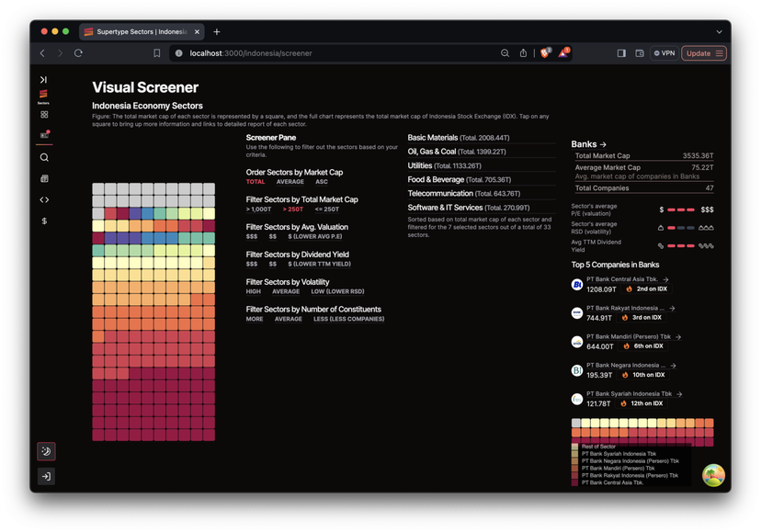Click the sign-in arrow icon in the sidebar

[46, 476]
